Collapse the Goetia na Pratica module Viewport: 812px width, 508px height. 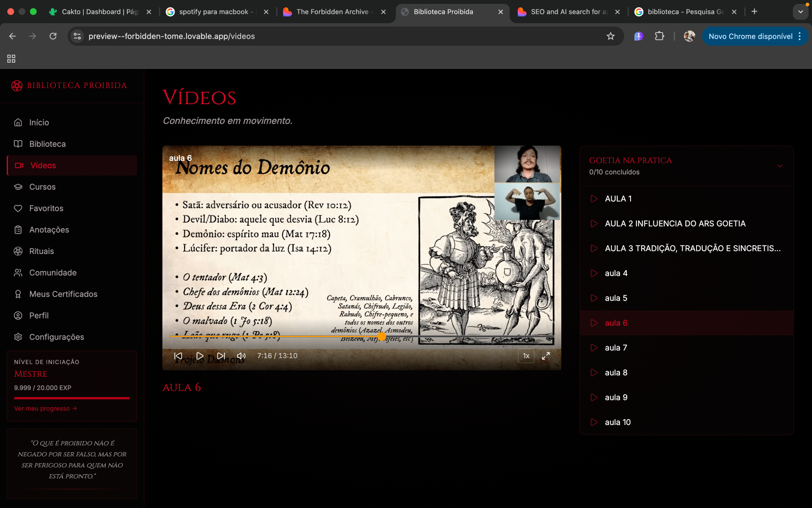pyautogui.click(x=780, y=166)
